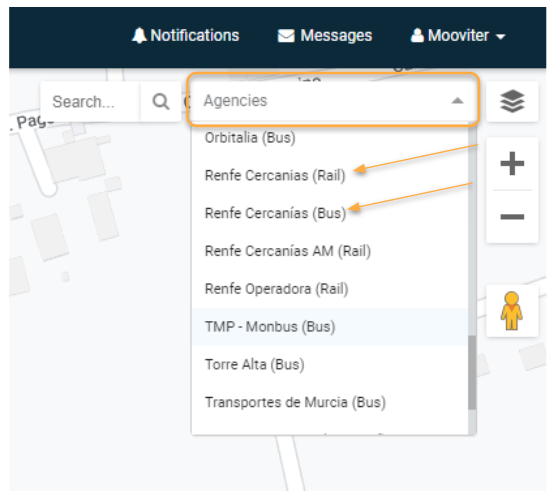Select the Street View pegman icon

pos(512,311)
